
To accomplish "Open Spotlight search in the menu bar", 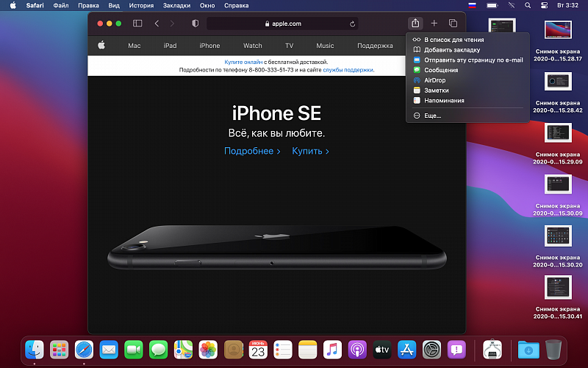I will tap(528, 5).
